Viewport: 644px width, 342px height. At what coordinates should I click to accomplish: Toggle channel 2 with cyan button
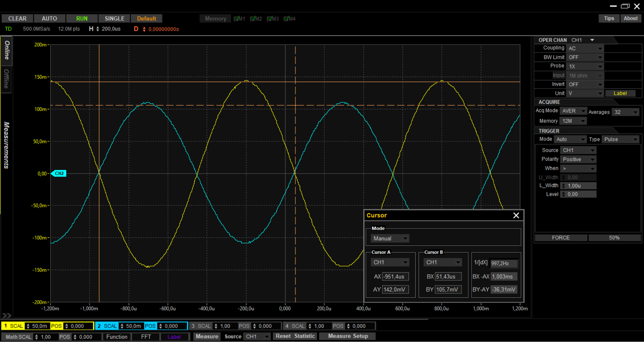(x=99, y=326)
